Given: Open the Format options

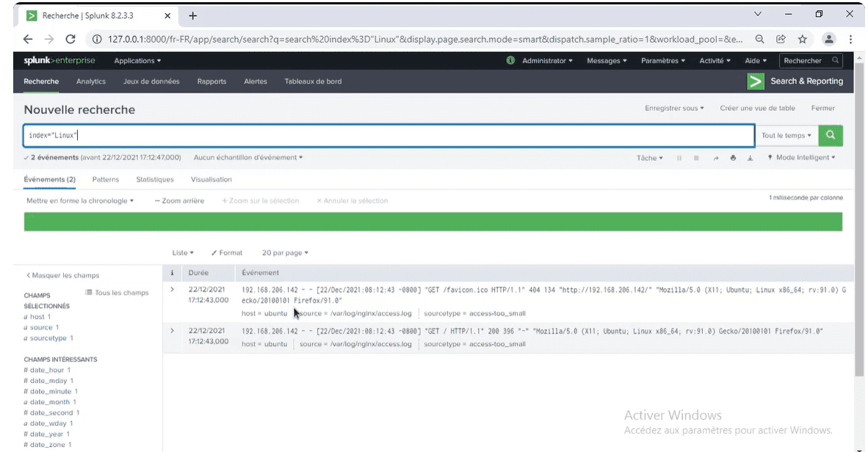Looking at the screenshot, I should tap(227, 253).
